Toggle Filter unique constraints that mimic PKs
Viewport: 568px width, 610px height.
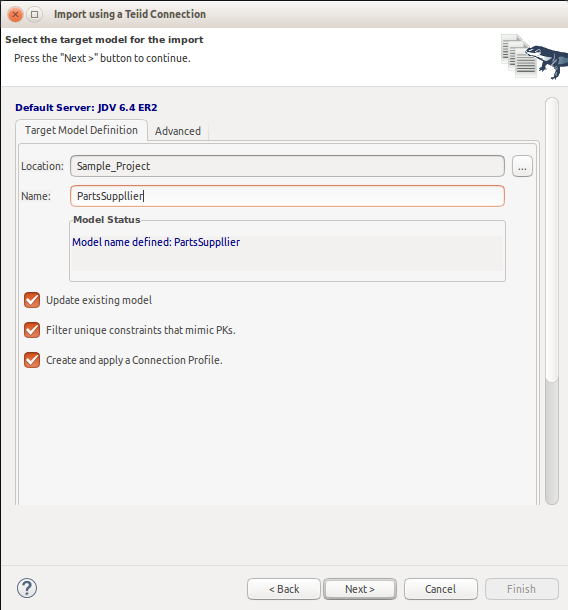[x=32, y=330]
